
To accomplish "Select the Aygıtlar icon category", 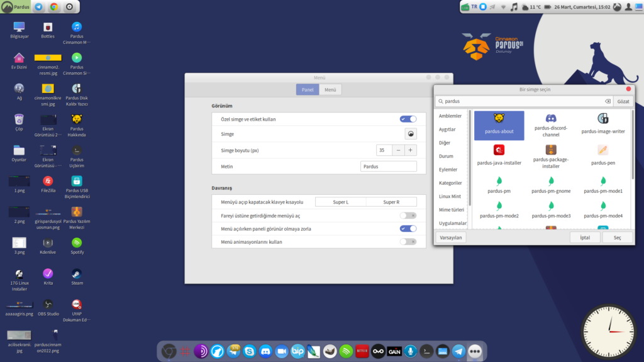I will [x=447, y=129].
